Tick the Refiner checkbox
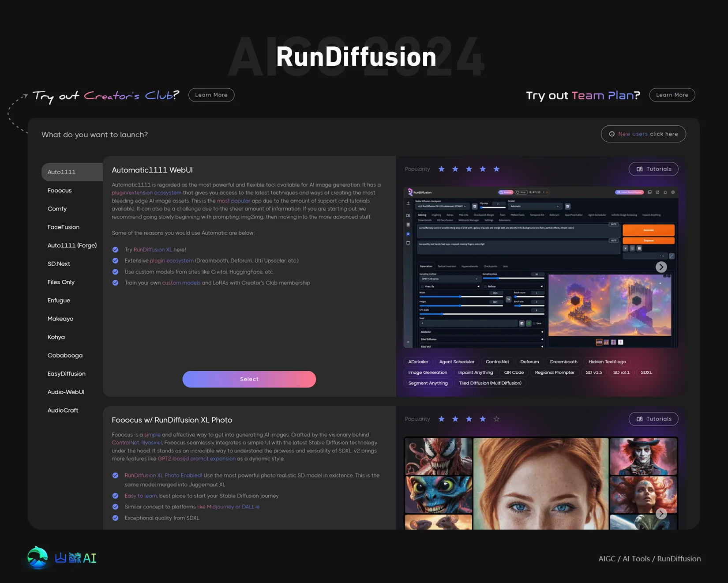The height and width of the screenshot is (583, 728). pyautogui.click(x=485, y=286)
